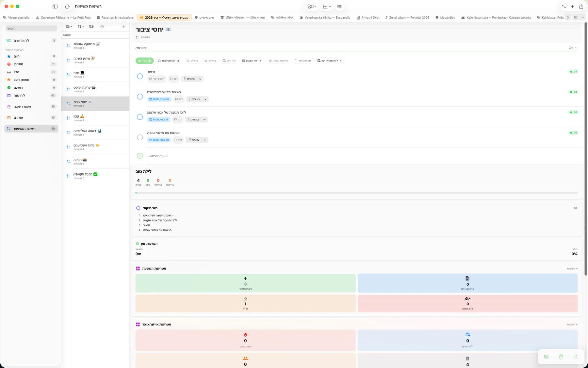Mark רשימת תפוצה לעיתונאים as complete
This screenshot has height=368, width=588.
tap(140, 96)
